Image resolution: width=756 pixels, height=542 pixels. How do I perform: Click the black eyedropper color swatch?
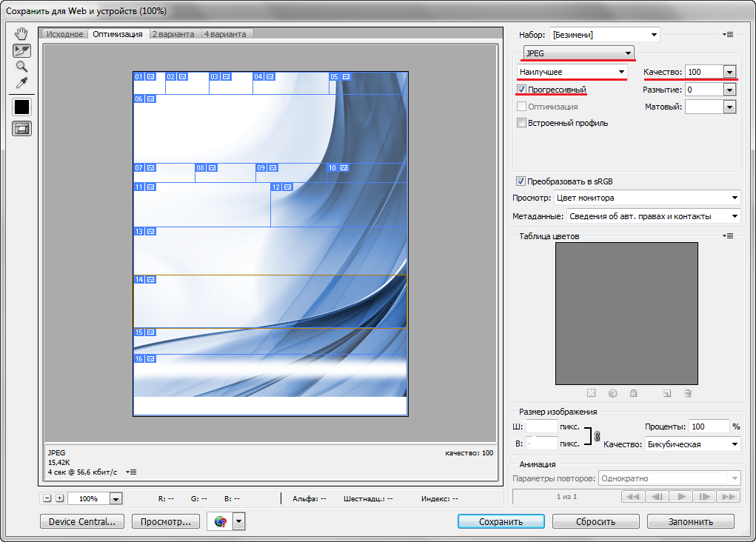(21, 107)
